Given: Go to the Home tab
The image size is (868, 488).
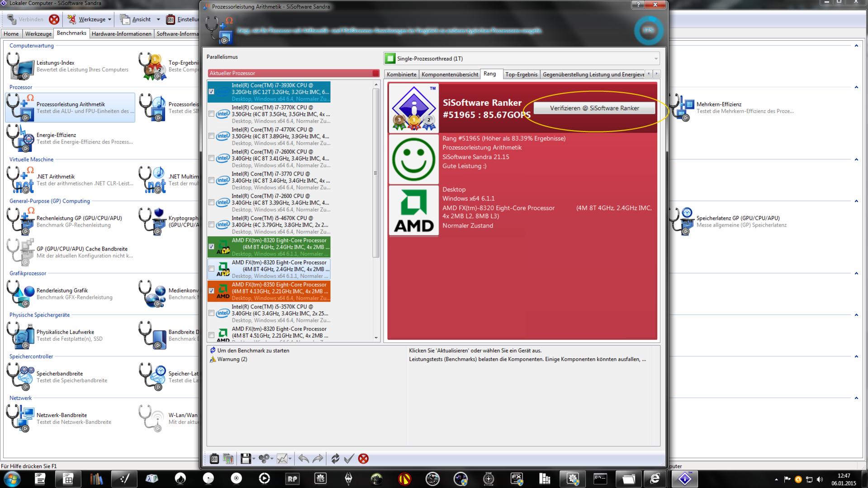Looking at the screenshot, I should click(11, 34).
